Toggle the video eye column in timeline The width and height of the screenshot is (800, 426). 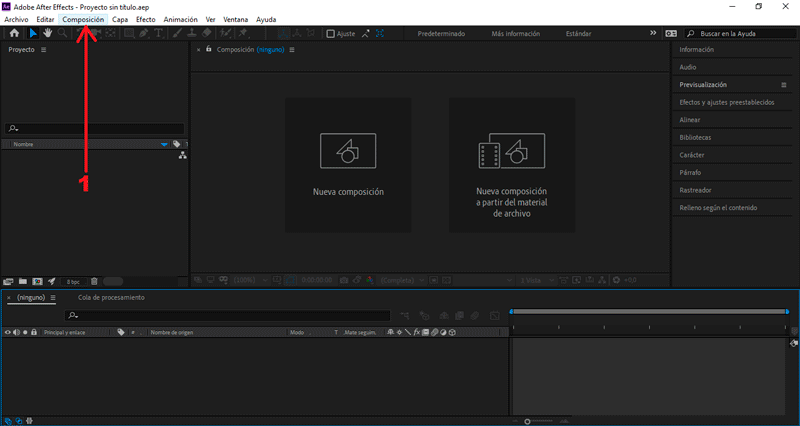[8, 332]
